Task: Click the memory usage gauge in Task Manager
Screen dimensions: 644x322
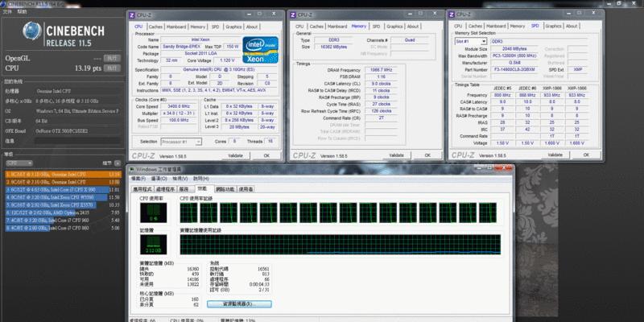Action: tap(153, 245)
